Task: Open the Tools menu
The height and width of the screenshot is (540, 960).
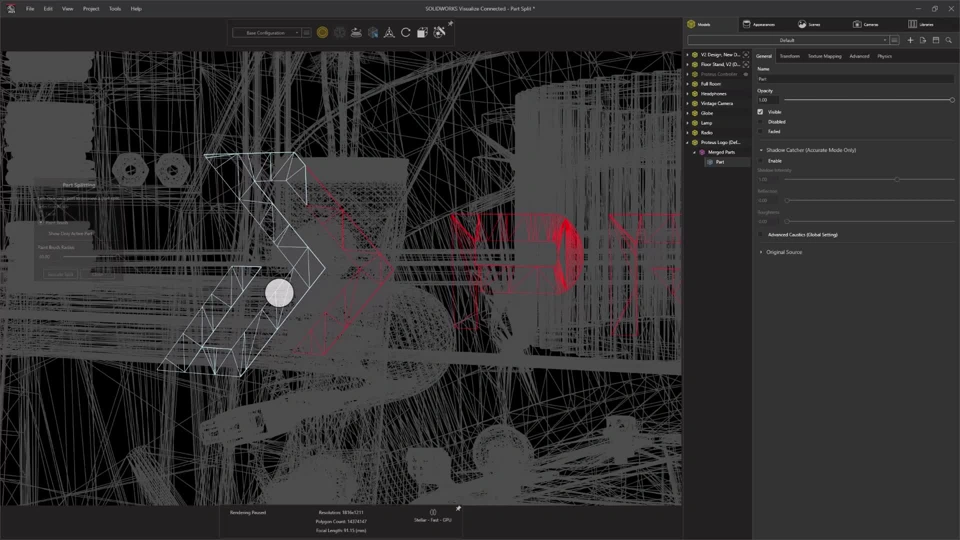Action: [x=115, y=9]
